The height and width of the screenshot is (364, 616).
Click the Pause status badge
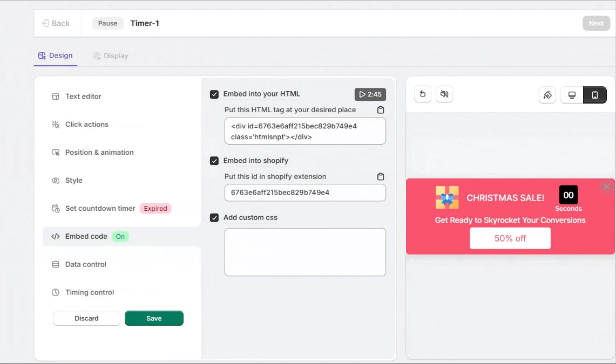tap(107, 23)
